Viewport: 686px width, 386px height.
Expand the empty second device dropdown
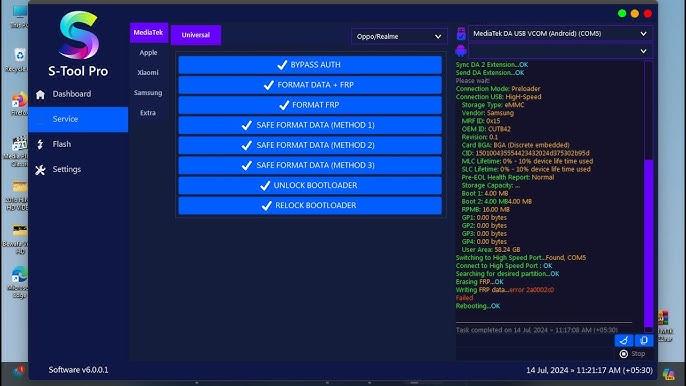coord(560,51)
